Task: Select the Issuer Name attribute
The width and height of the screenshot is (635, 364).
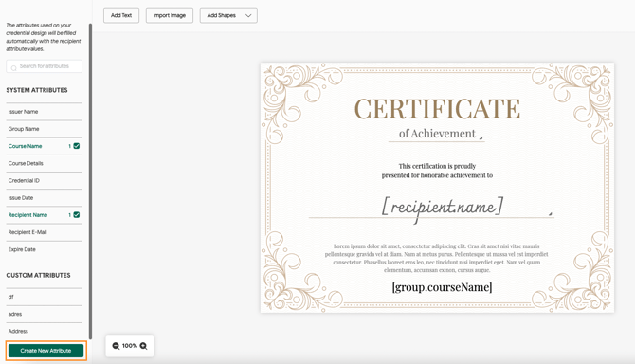Action: pos(45,111)
